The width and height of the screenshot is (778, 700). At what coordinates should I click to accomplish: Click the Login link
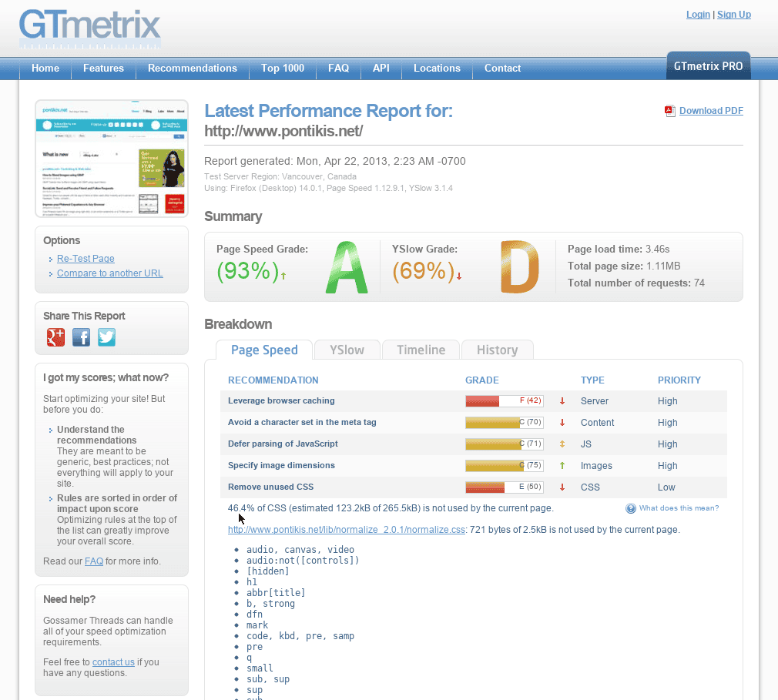point(698,15)
